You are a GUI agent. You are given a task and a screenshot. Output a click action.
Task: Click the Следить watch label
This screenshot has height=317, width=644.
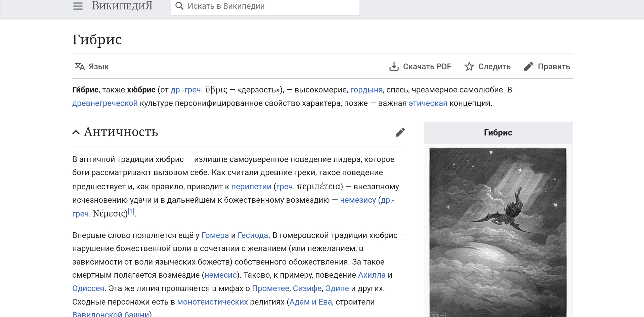(x=495, y=67)
